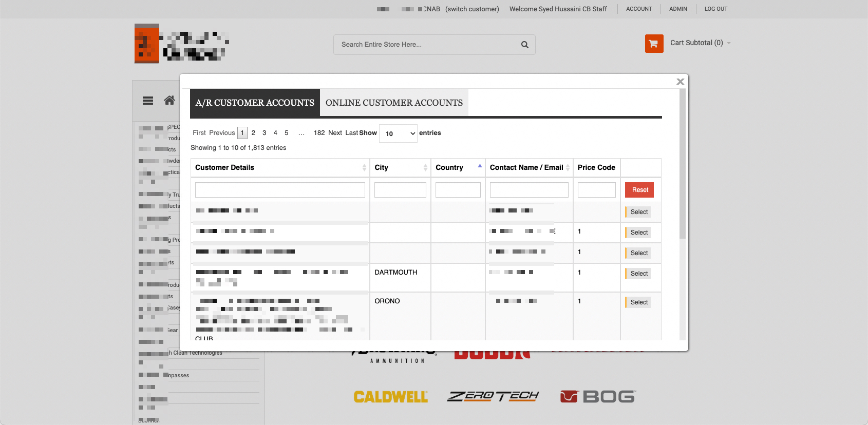Image resolution: width=868 pixels, height=425 pixels.
Task: Click the dialog's vertical scrollbar
Action: 682,164
